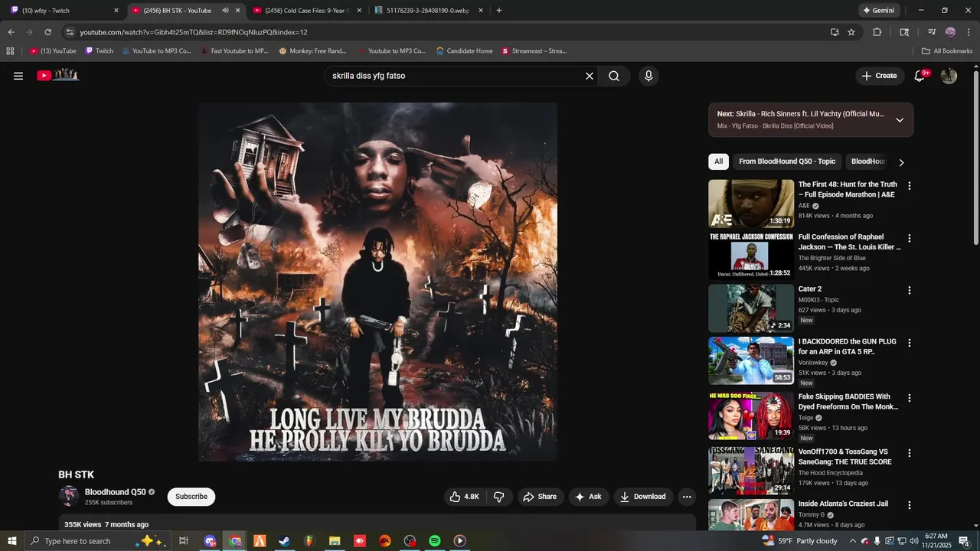
Task: Open Chrome profile avatar
Action: tap(950, 32)
